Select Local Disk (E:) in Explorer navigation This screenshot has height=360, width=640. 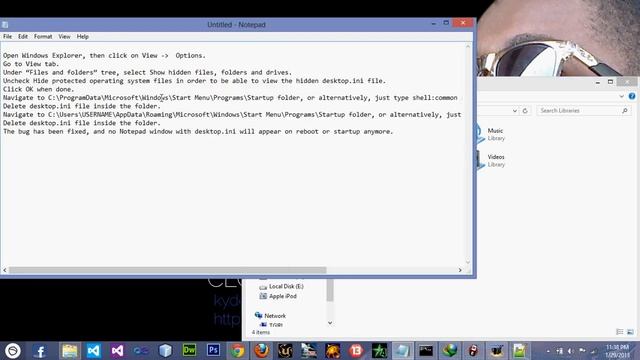[282, 287]
